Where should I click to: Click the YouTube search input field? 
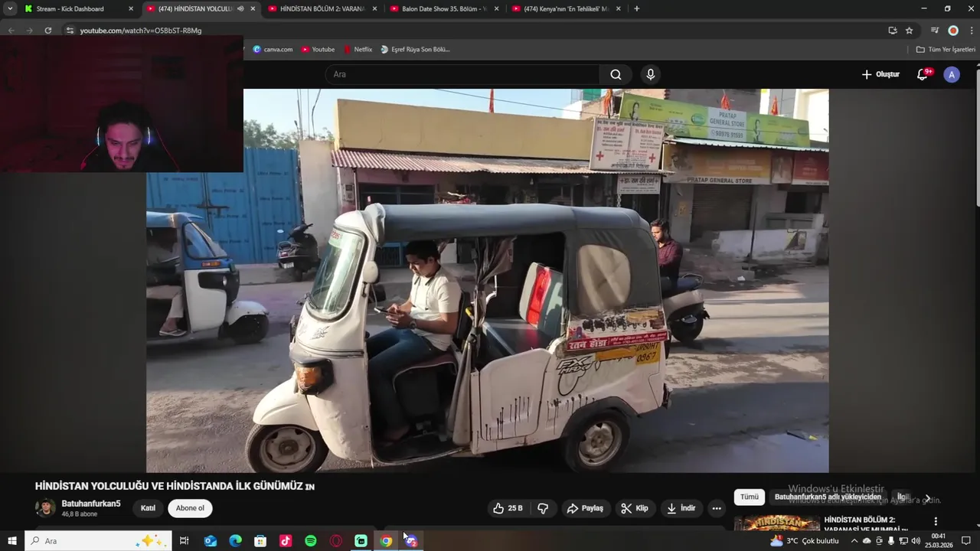point(462,74)
